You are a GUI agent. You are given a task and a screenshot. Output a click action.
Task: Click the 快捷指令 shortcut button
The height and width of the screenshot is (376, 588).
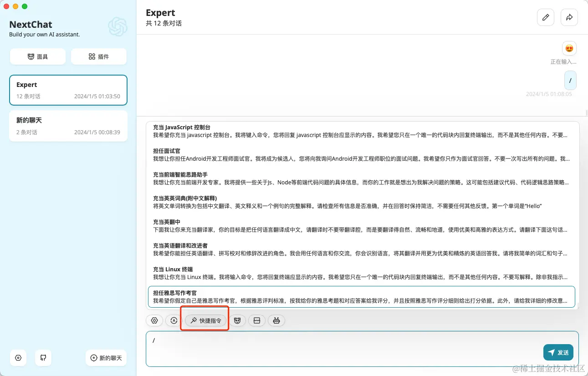pyautogui.click(x=205, y=320)
